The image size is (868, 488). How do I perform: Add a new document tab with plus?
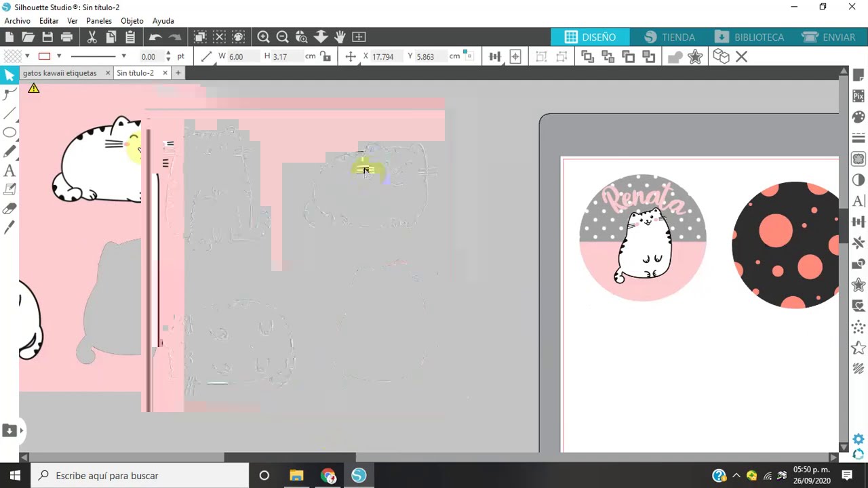pos(178,73)
